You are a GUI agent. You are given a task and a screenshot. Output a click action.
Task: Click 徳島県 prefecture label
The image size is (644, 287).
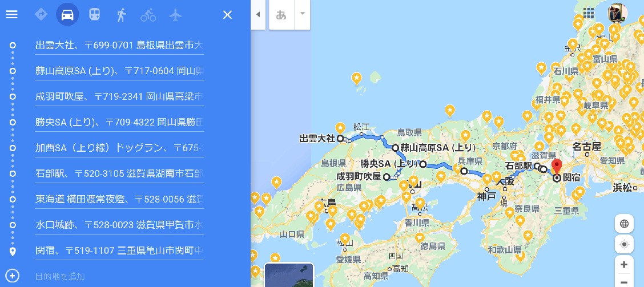tap(433, 246)
